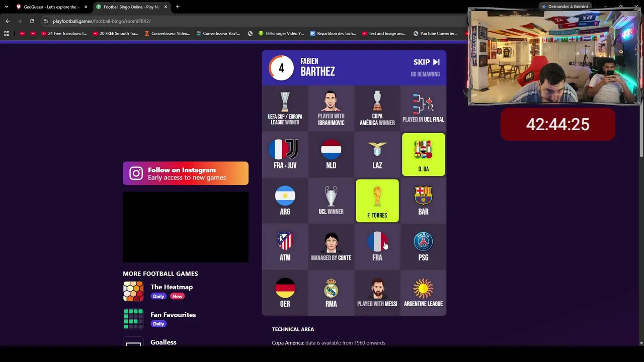This screenshot has height=362, width=644.
Task: Close the GeoGuessr tab
Action: click(86, 7)
